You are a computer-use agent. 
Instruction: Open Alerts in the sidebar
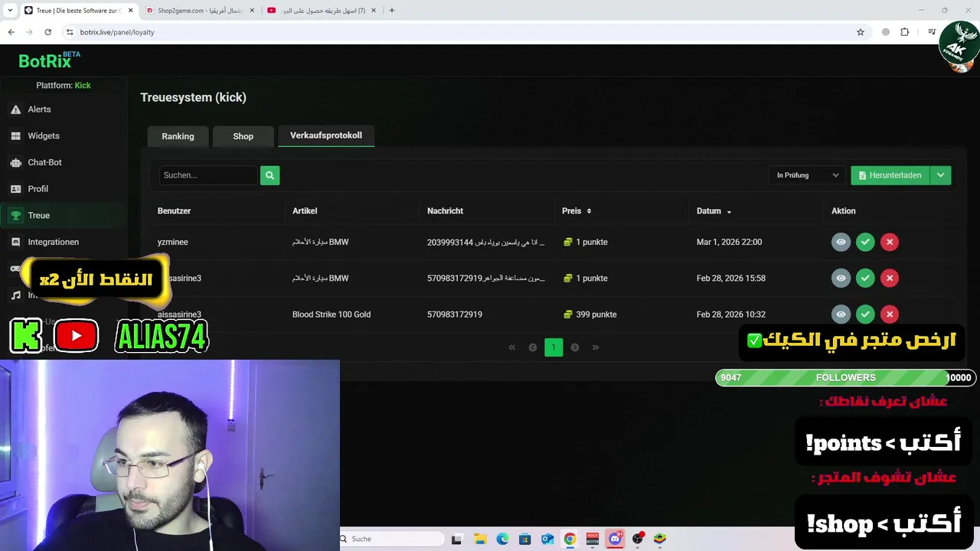39,109
